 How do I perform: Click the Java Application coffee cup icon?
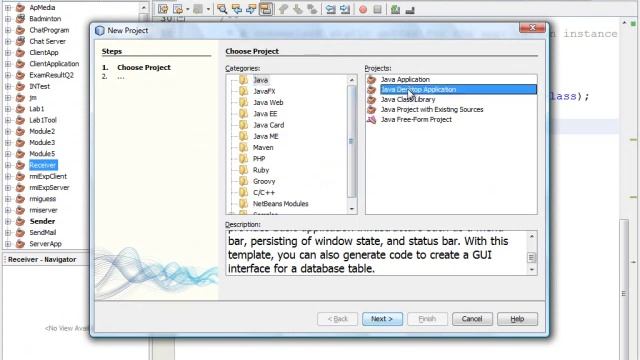371,79
